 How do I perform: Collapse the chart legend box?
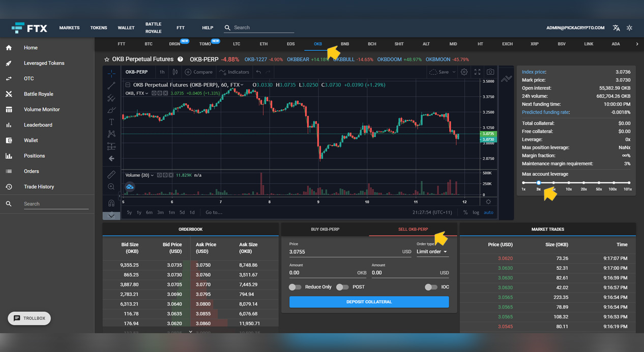[128, 85]
